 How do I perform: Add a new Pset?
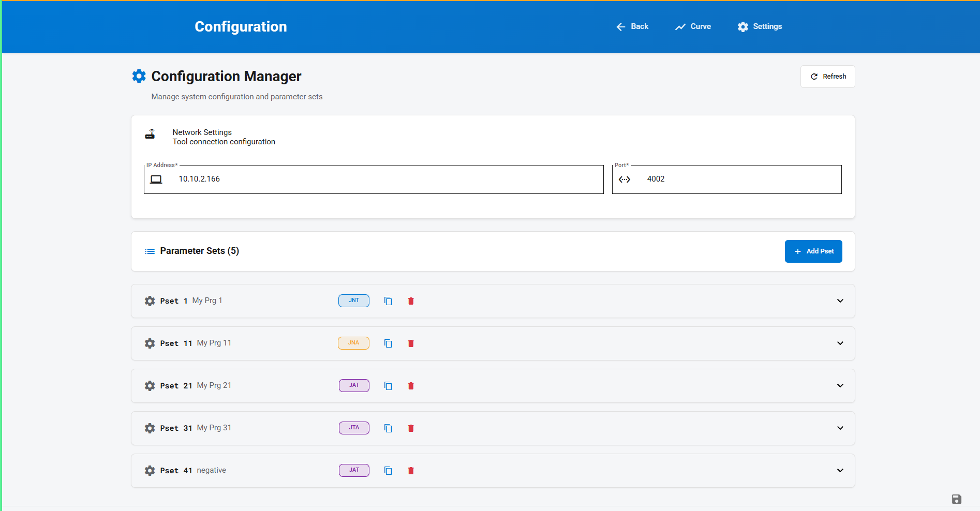(813, 251)
